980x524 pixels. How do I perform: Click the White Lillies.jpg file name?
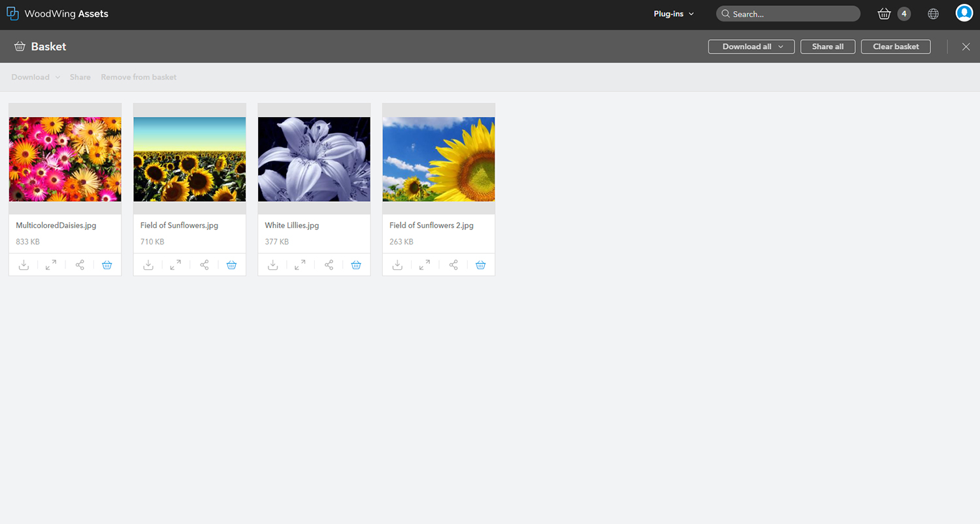pos(292,225)
